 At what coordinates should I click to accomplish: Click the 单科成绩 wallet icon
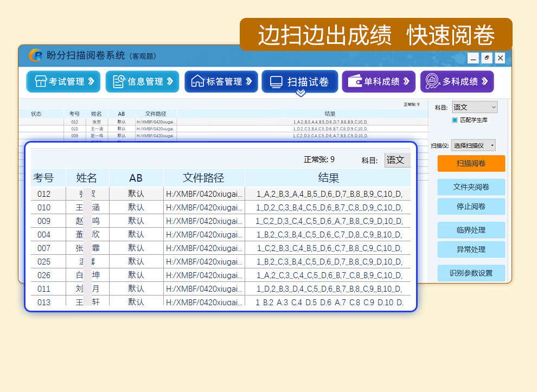pyautogui.click(x=355, y=81)
